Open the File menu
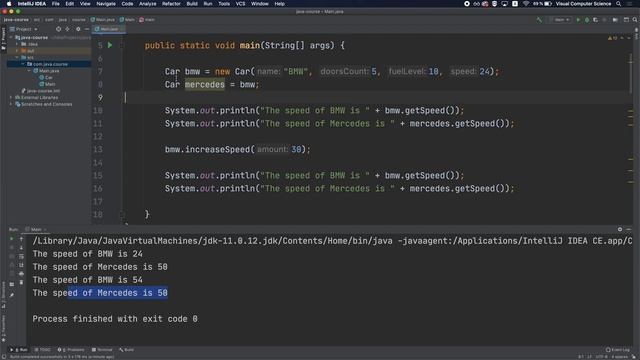Viewport: 640px width, 360px height. pyautogui.click(x=56, y=4)
